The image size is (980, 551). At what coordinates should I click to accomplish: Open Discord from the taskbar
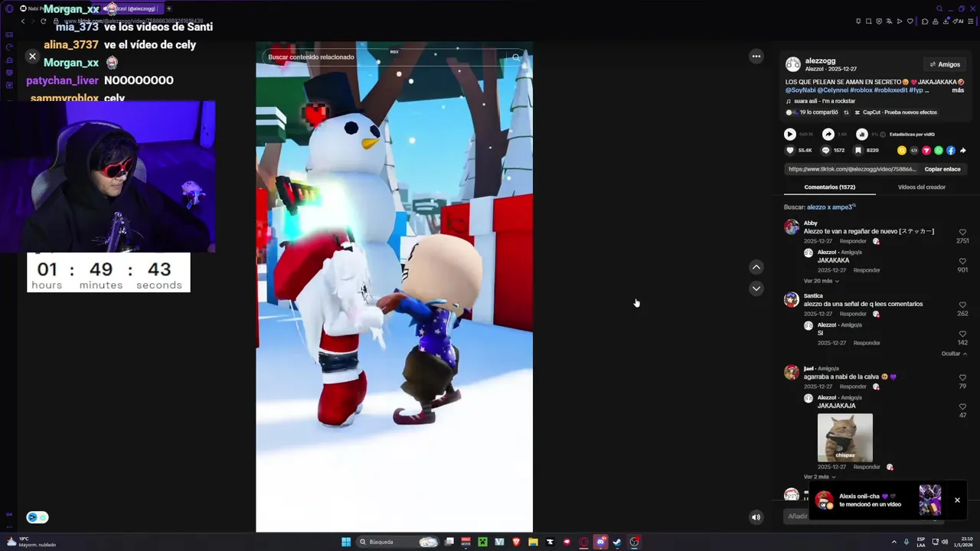[x=601, y=542]
